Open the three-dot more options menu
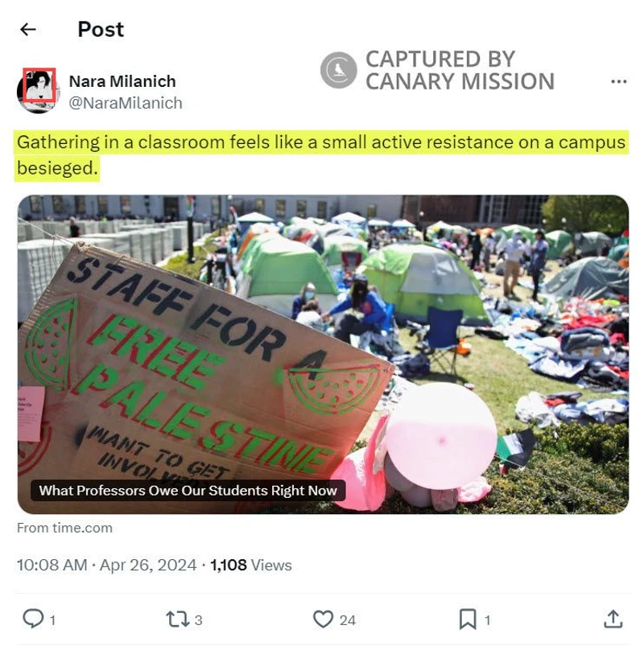Viewport: 644px width, 646px height. point(618,81)
